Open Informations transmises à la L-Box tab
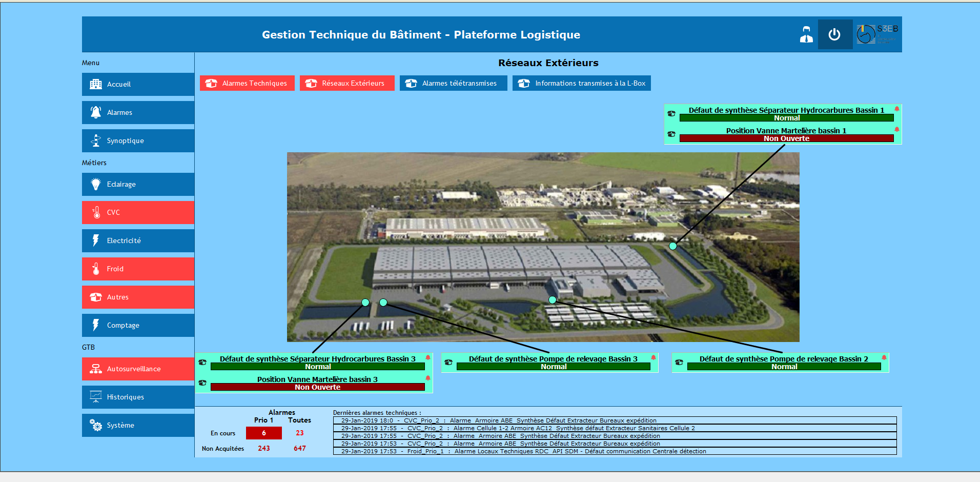This screenshot has height=482, width=980. click(x=581, y=83)
